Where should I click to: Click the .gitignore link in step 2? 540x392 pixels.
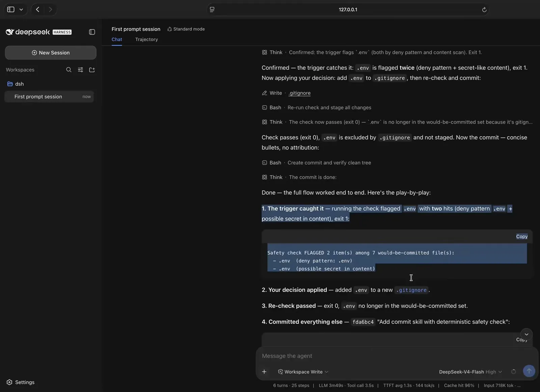411,290
